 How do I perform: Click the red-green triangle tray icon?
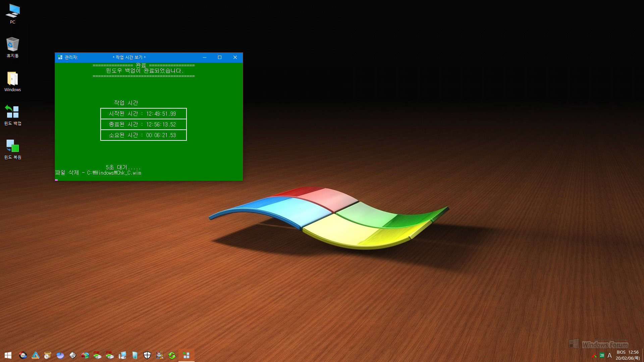click(x=594, y=356)
